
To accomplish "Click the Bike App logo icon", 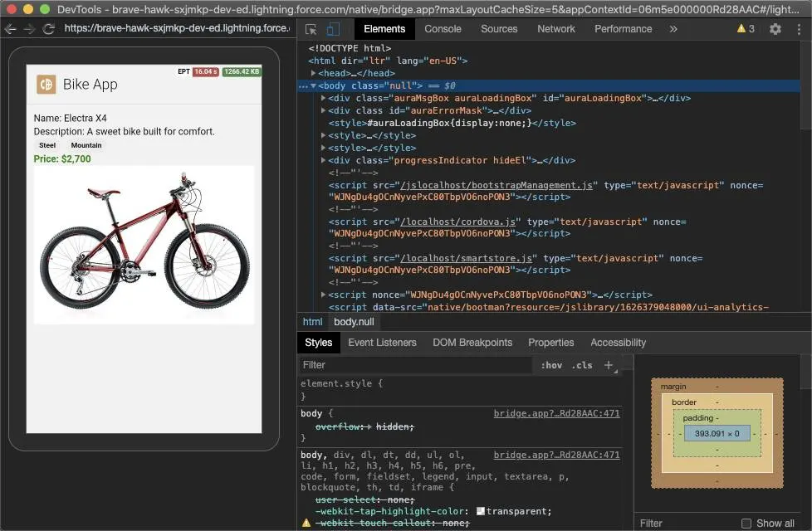I will click(46, 85).
